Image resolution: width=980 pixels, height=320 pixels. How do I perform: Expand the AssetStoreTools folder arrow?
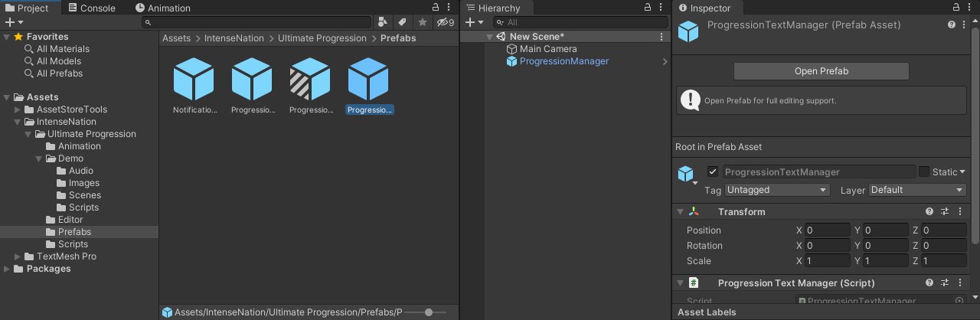pos(18,110)
